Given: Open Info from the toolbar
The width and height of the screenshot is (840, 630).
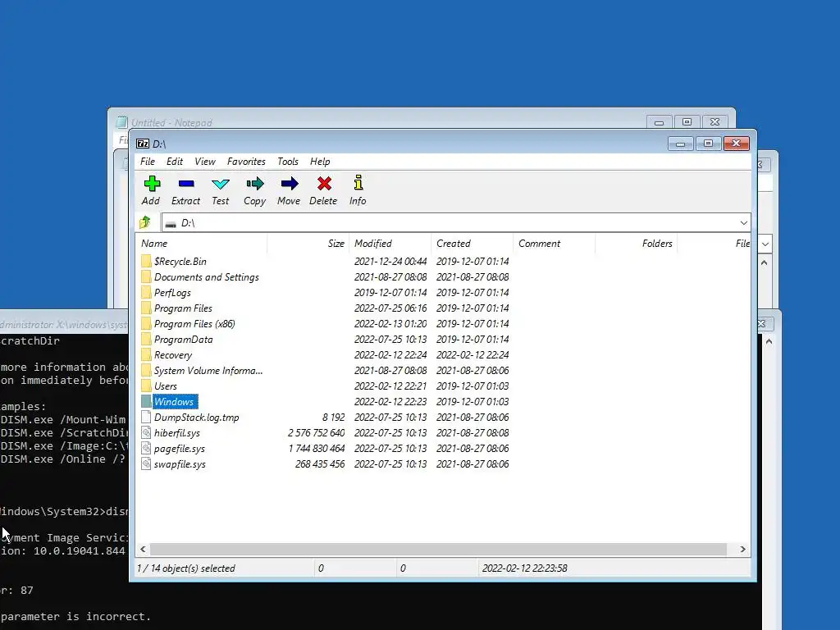Looking at the screenshot, I should [x=358, y=183].
